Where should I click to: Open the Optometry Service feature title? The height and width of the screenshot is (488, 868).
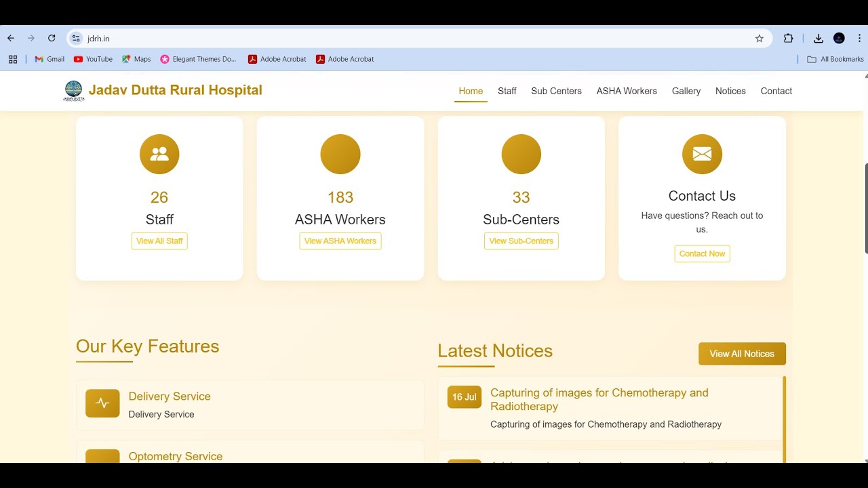[x=176, y=456]
